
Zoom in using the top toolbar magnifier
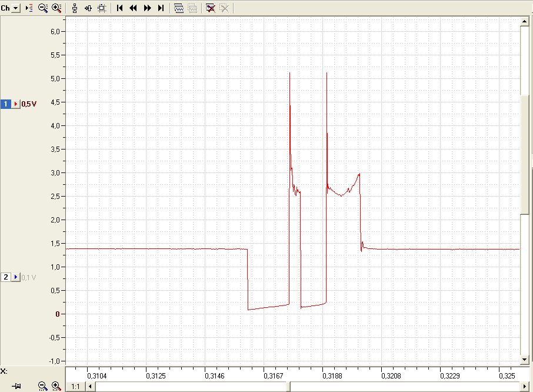(56, 8)
